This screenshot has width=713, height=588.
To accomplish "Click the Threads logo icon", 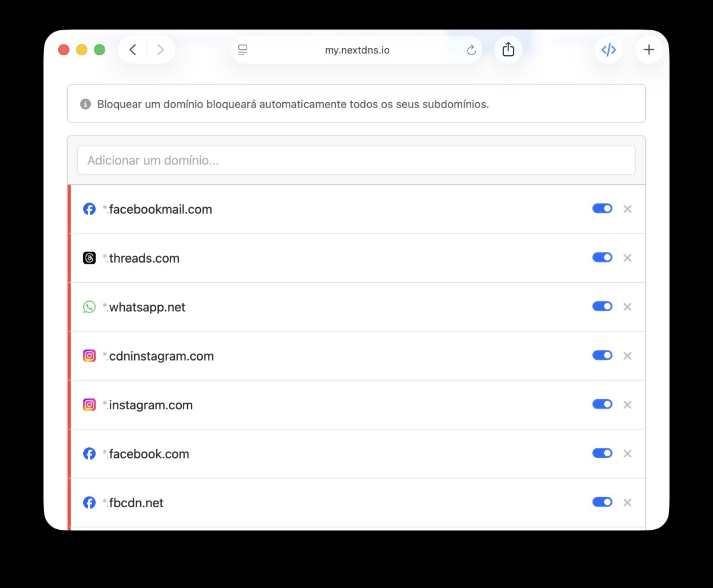I will [x=89, y=258].
